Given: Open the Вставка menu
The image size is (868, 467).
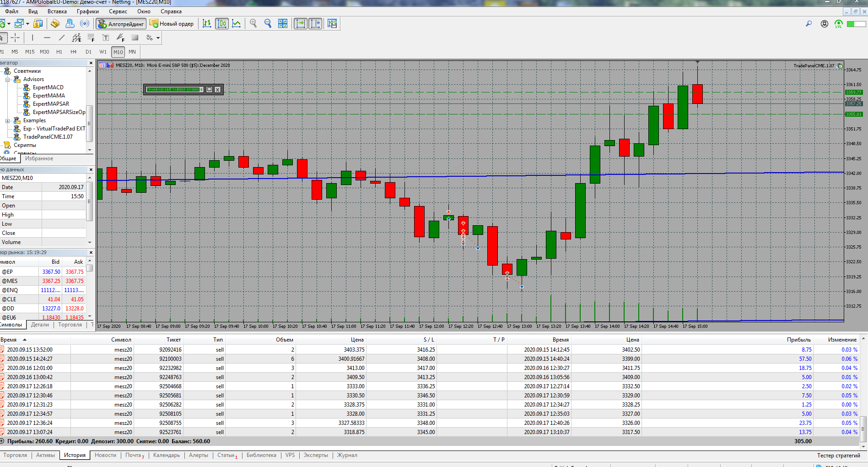Looking at the screenshot, I should point(57,11).
